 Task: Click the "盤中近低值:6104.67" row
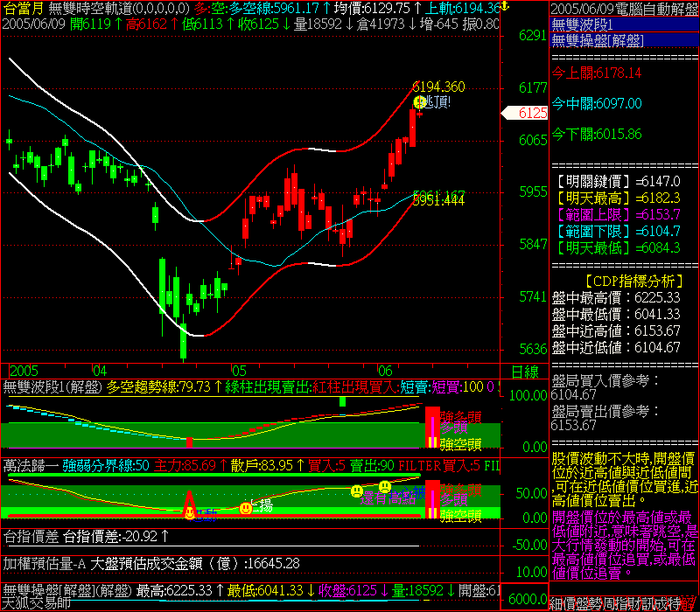point(616,347)
